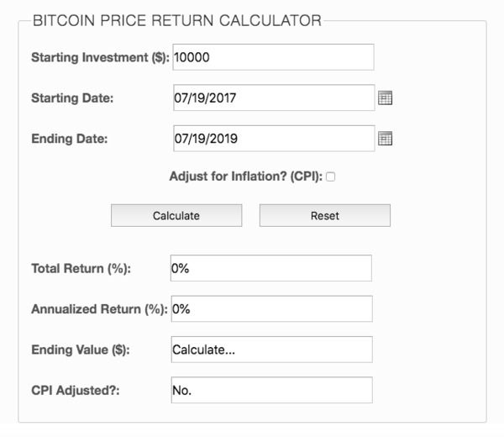
Task: Click the Annualized Return result field
Action: [271, 308]
